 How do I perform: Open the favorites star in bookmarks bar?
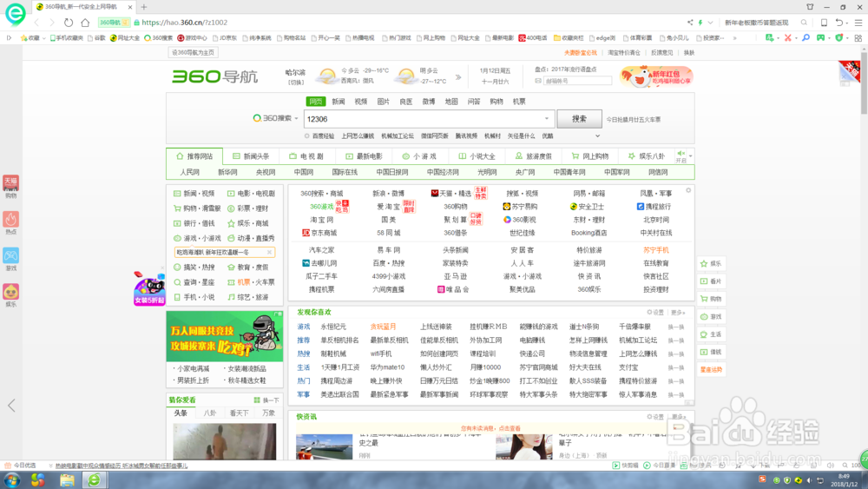tap(23, 38)
